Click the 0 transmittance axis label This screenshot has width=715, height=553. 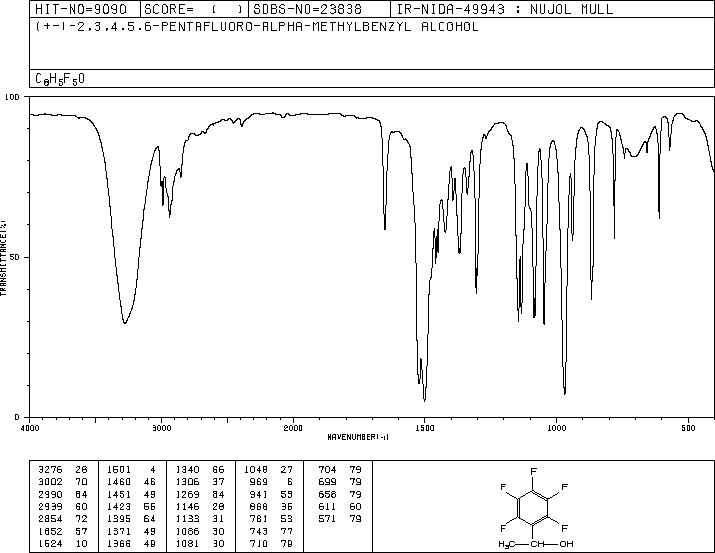pos(17,417)
